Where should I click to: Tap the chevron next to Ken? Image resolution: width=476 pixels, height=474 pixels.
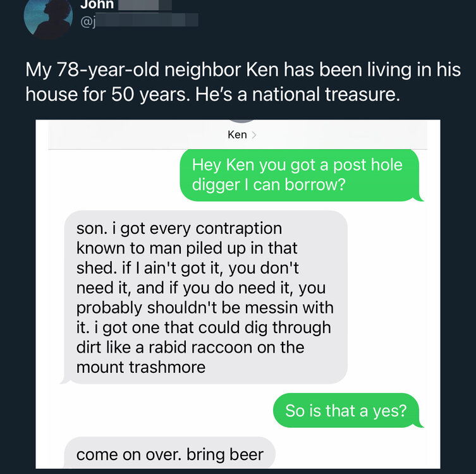(254, 135)
